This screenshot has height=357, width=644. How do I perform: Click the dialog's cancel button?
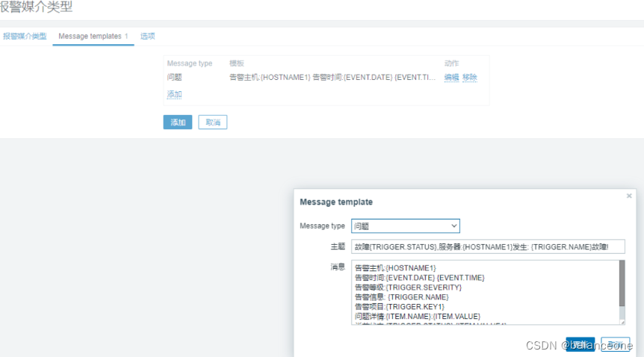pyautogui.click(x=616, y=344)
